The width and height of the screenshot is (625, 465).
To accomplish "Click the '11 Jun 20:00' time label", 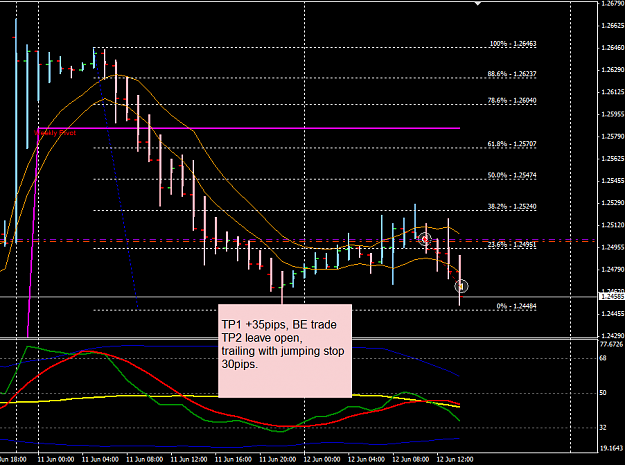I will click(277, 459).
